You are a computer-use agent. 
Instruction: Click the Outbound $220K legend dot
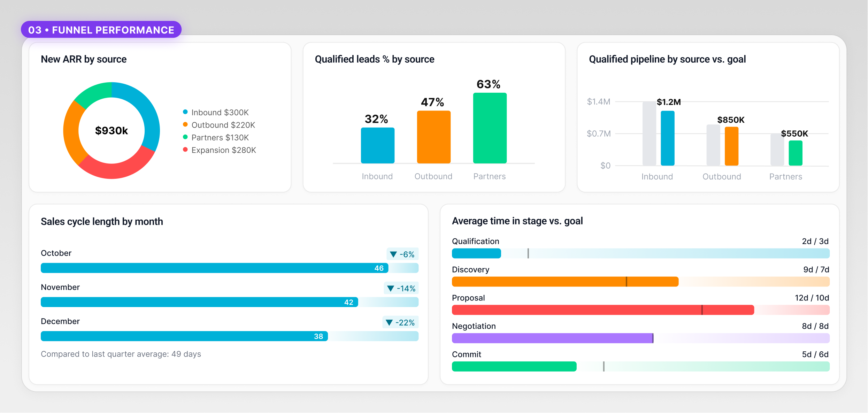[x=185, y=124]
